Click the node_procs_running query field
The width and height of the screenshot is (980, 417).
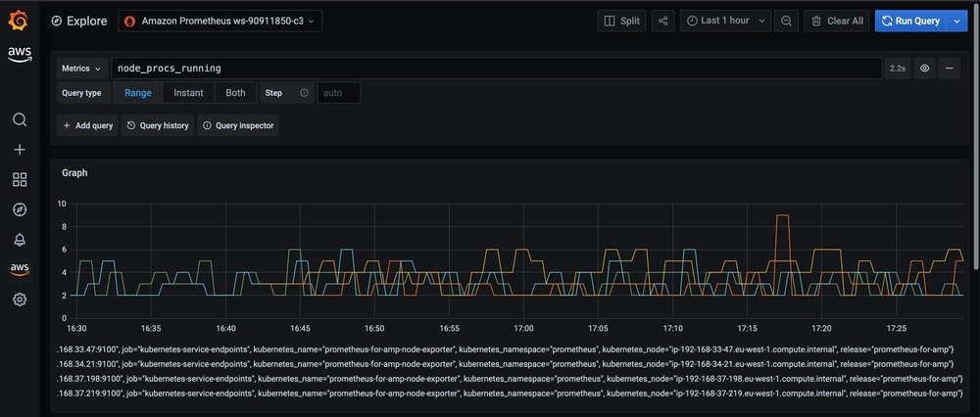pos(497,69)
